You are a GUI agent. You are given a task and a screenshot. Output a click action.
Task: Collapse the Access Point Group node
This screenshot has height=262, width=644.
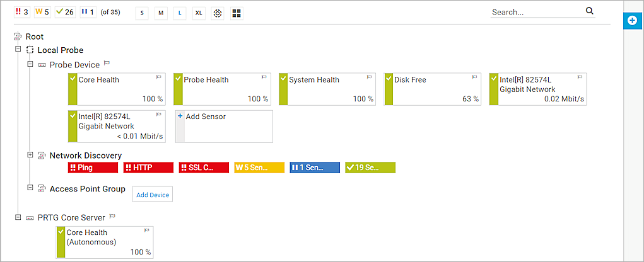pos(30,188)
